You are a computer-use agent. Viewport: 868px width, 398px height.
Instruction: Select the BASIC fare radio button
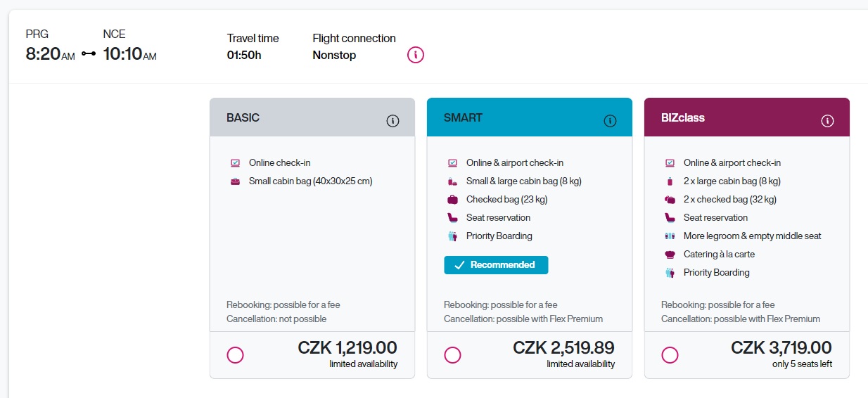pyautogui.click(x=236, y=355)
